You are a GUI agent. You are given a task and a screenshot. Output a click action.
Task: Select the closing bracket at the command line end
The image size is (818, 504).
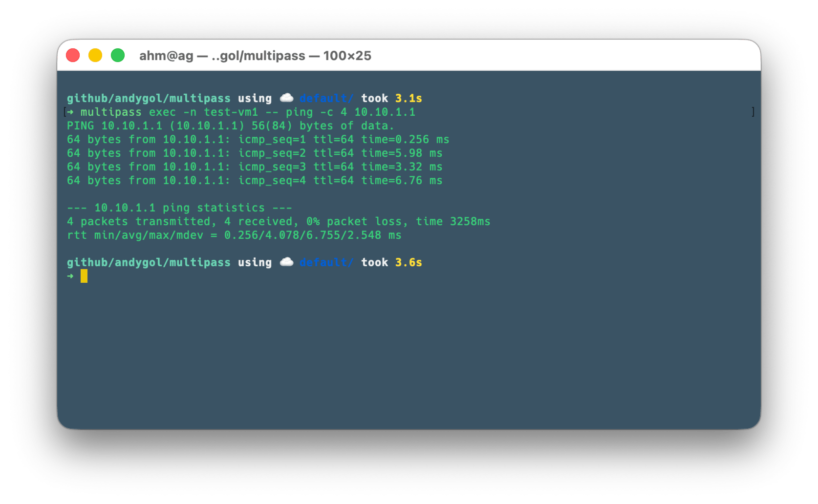[x=753, y=111]
